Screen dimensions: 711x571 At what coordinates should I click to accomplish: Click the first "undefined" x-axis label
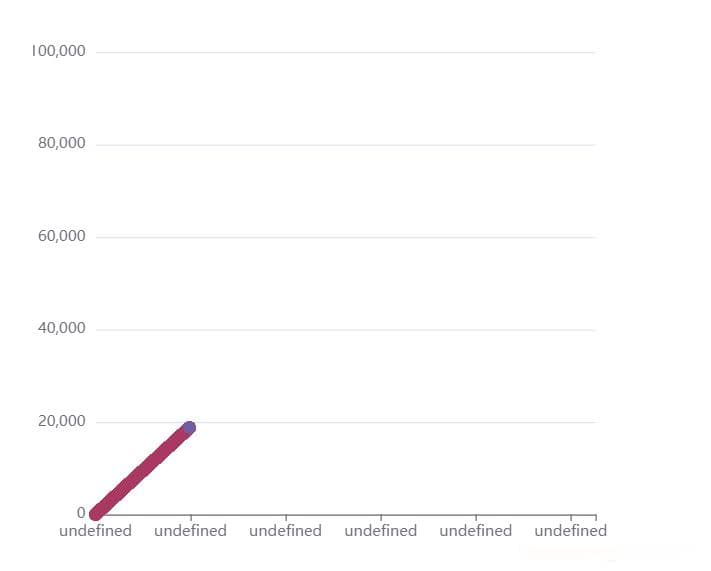point(95,531)
